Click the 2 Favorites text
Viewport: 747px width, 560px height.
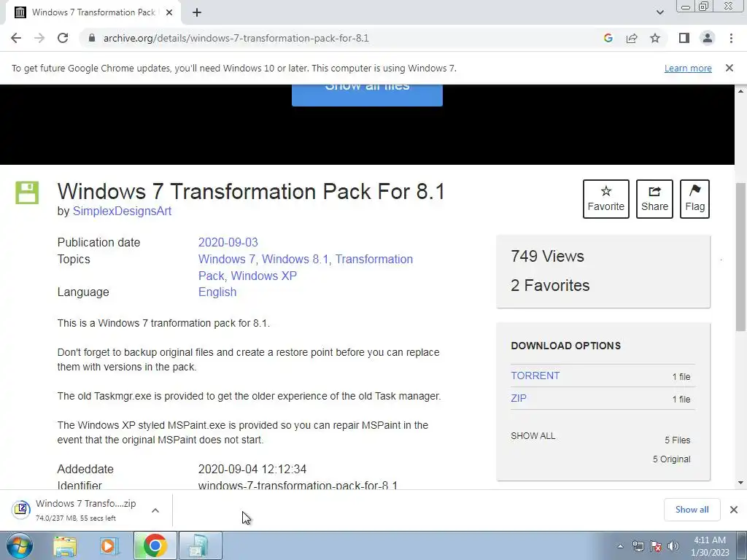coord(550,285)
